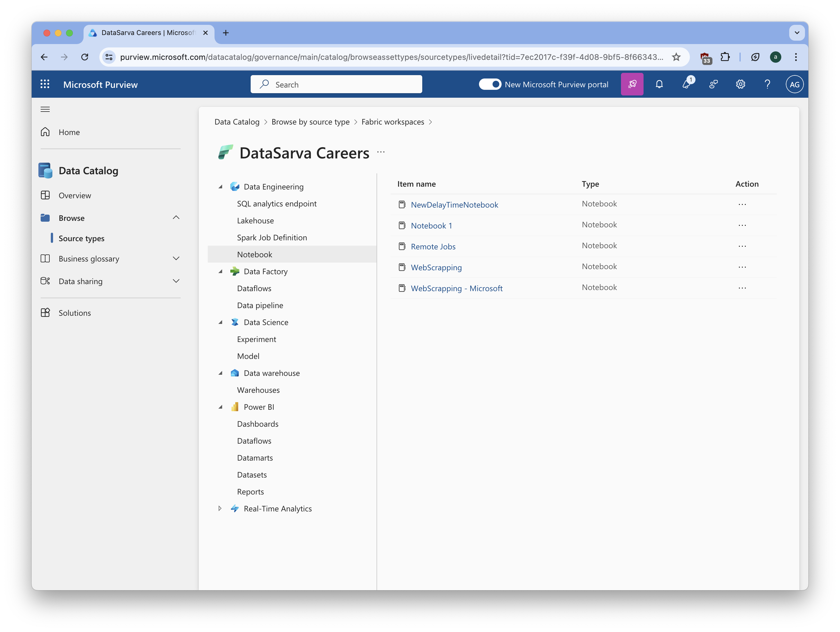Expand the Real-Time Analytics node
Viewport: 840px width, 632px height.
click(x=220, y=509)
